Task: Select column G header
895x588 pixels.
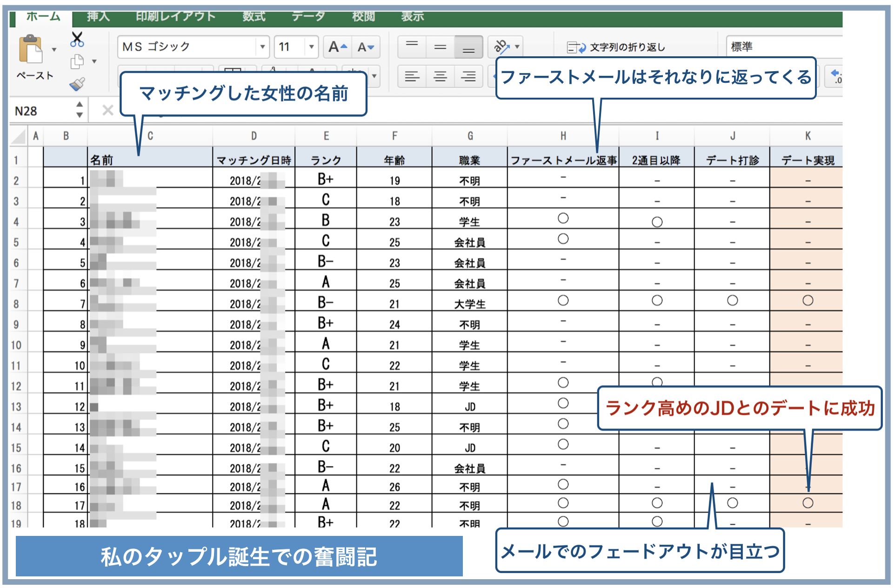Action: click(x=469, y=136)
